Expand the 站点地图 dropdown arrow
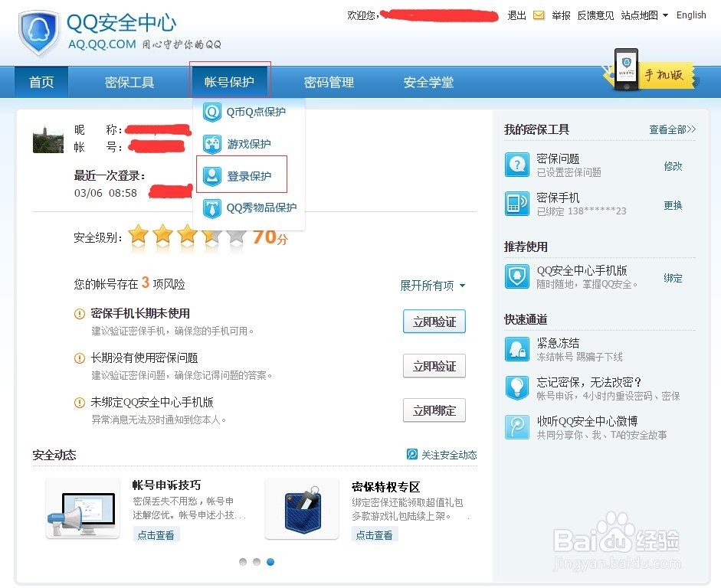The height and width of the screenshot is (588, 721). (x=666, y=15)
